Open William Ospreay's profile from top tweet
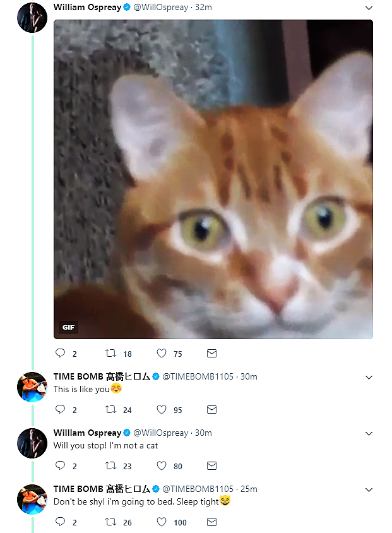The width and height of the screenshot is (392, 533). pyautogui.click(x=87, y=8)
